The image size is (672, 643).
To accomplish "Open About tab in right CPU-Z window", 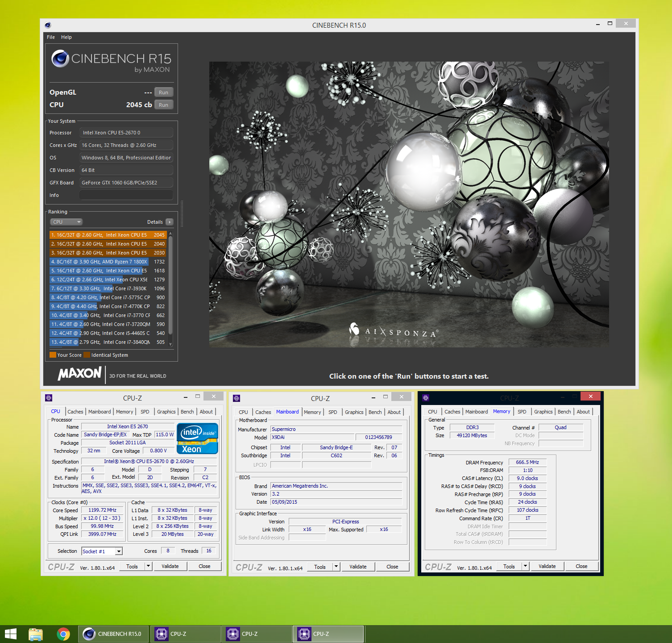I will tap(583, 412).
